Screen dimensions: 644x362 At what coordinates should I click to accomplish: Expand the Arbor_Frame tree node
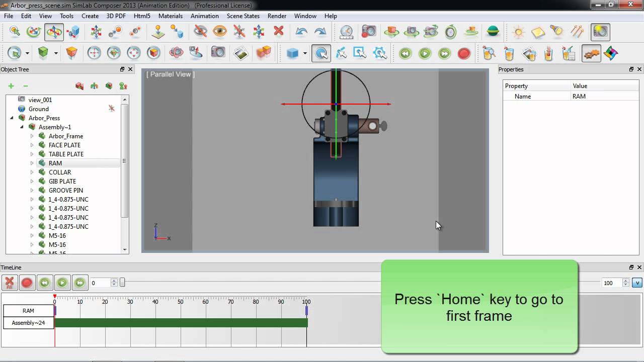pyautogui.click(x=32, y=136)
